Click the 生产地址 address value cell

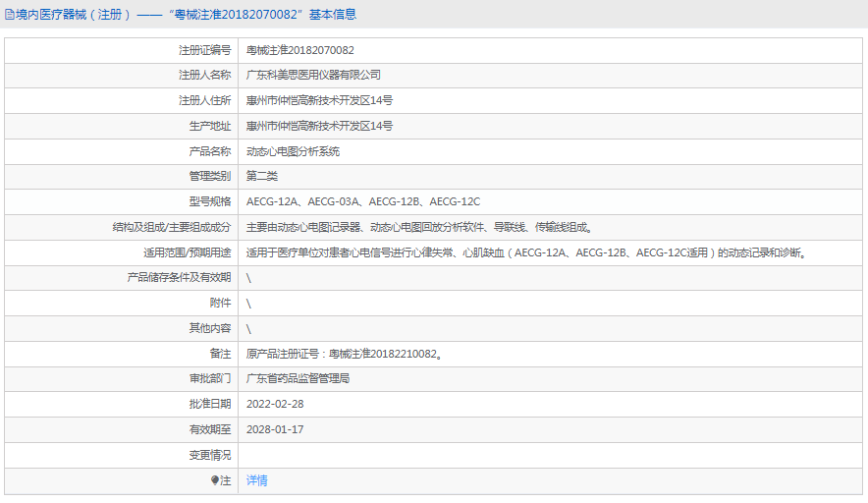pyautogui.click(x=550, y=127)
